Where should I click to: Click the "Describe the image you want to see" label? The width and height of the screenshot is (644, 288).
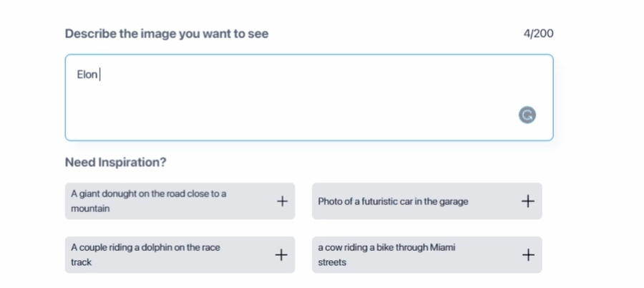(x=167, y=34)
